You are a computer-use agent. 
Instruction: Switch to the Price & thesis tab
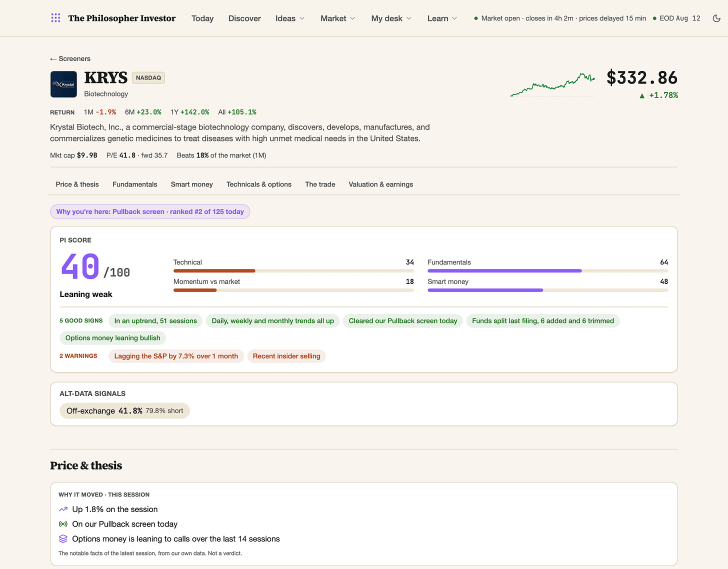[x=77, y=184]
